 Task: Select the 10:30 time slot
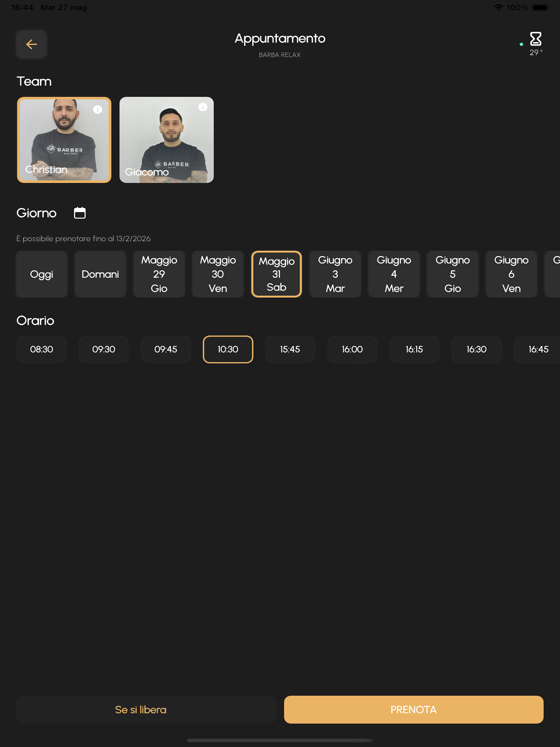coord(228,349)
